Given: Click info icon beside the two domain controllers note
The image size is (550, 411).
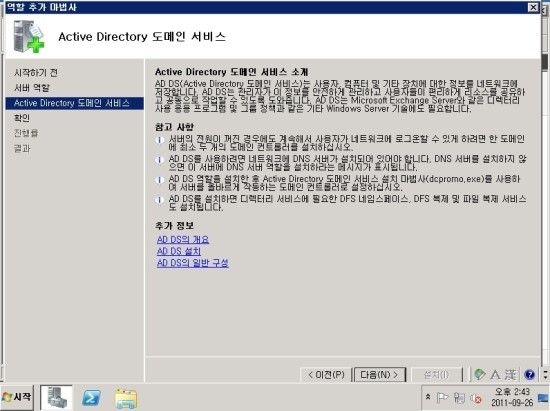Looking at the screenshot, I should point(160,140).
